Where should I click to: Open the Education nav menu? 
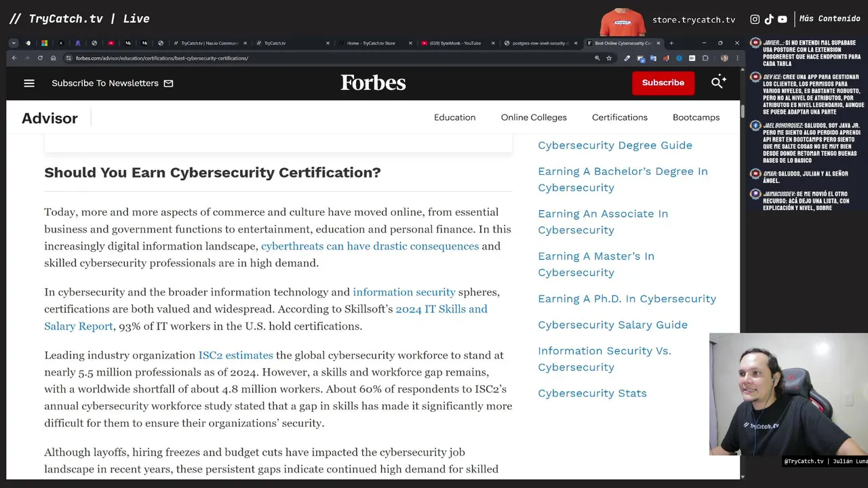[x=454, y=117]
